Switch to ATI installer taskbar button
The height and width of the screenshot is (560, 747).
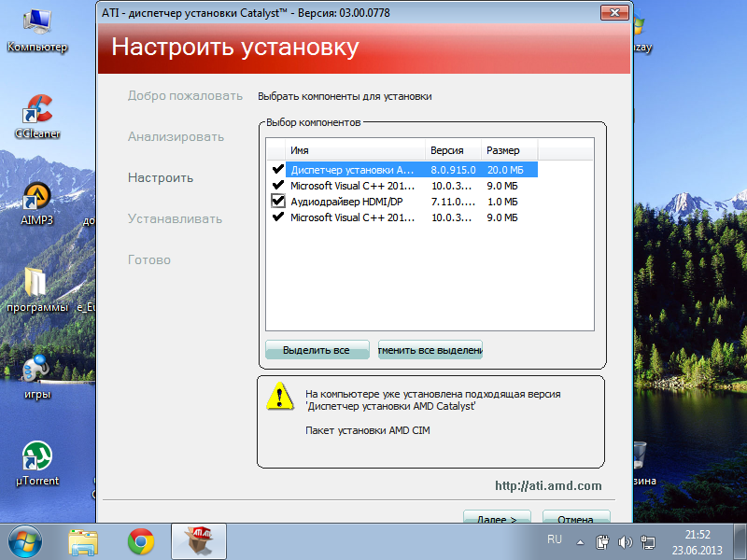(x=199, y=541)
